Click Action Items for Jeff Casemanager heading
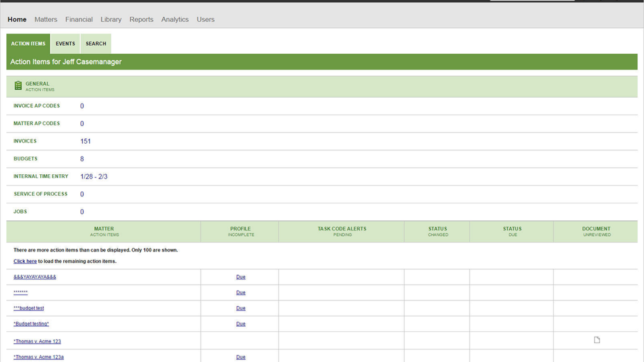Screen dimensions: 644x362 tap(66, 62)
